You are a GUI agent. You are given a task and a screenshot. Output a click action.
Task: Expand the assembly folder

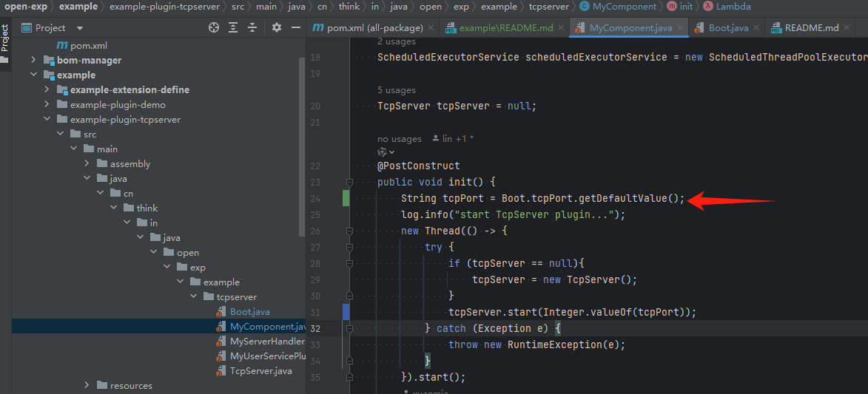point(87,164)
